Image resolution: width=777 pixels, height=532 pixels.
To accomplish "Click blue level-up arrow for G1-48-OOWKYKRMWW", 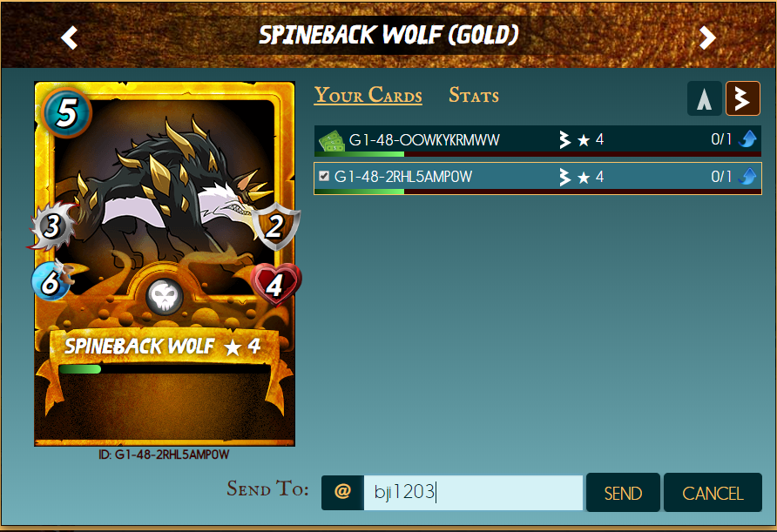I will [747, 139].
